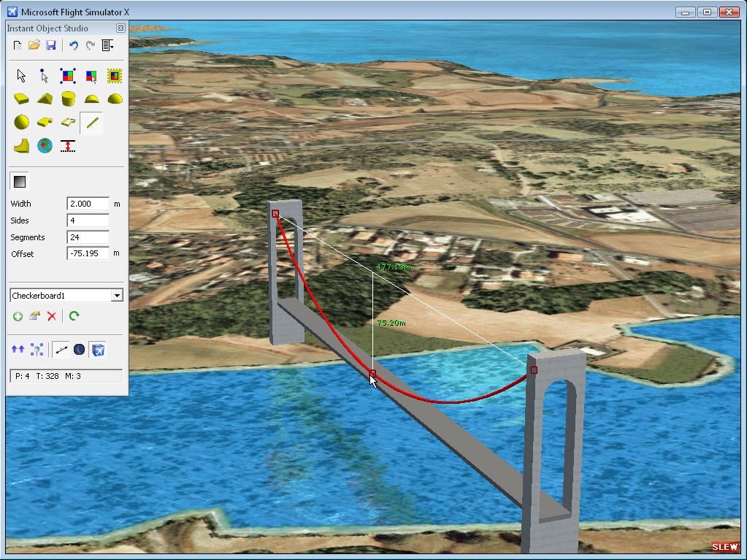Image resolution: width=747 pixels, height=560 pixels.
Task: Click the Offset value input field
Action: 88,253
